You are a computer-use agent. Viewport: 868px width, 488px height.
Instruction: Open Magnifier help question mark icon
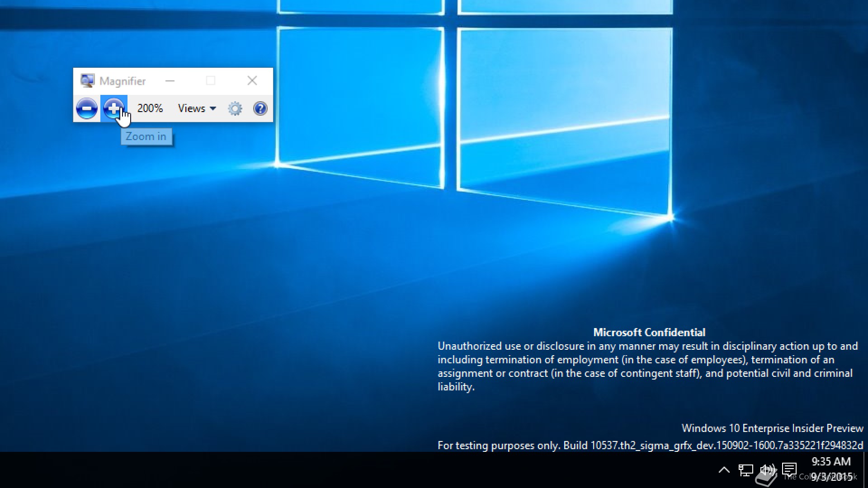coord(260,108)
